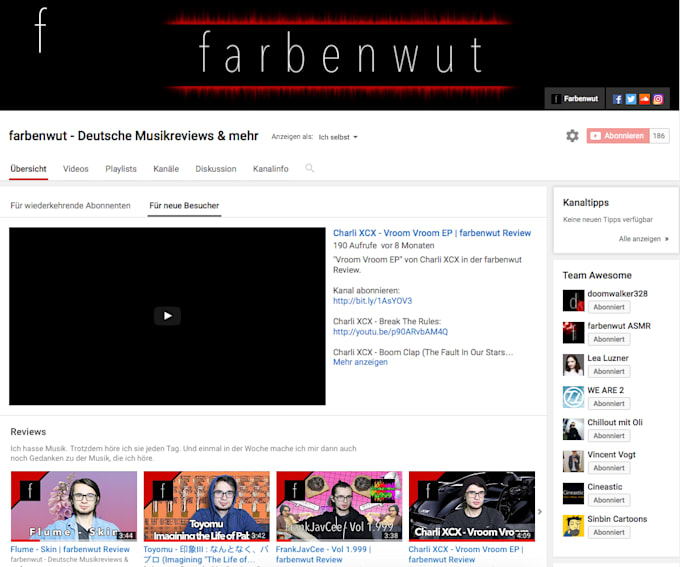Open Lea Luzner channel avatar

point(573,365)
